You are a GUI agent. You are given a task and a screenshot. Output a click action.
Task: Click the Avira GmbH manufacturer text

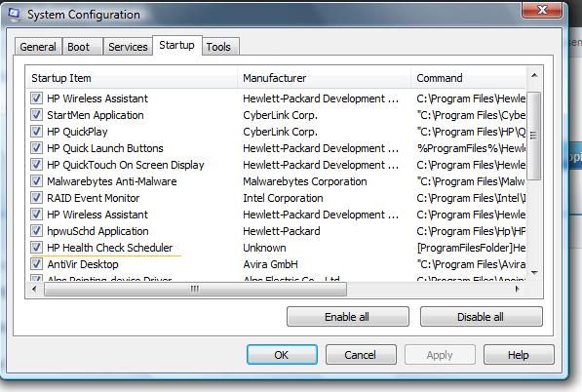pyautogui.click(x=270, y=264)
